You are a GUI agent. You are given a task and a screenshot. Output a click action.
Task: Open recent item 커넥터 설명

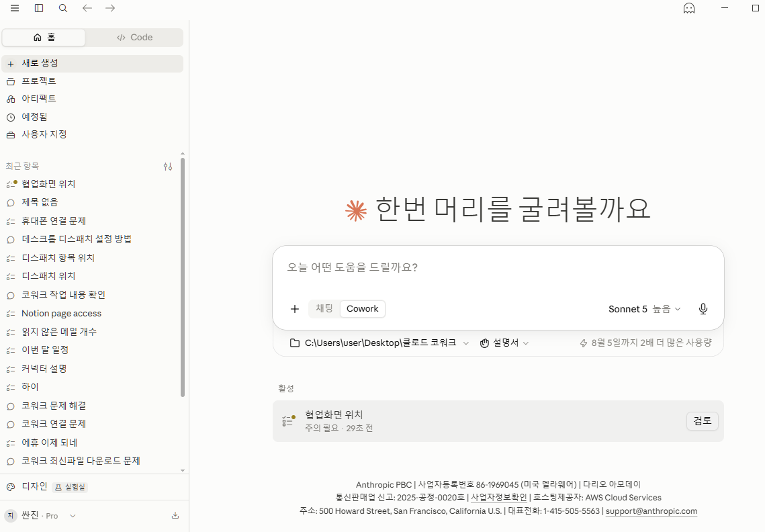pos(90,369)
